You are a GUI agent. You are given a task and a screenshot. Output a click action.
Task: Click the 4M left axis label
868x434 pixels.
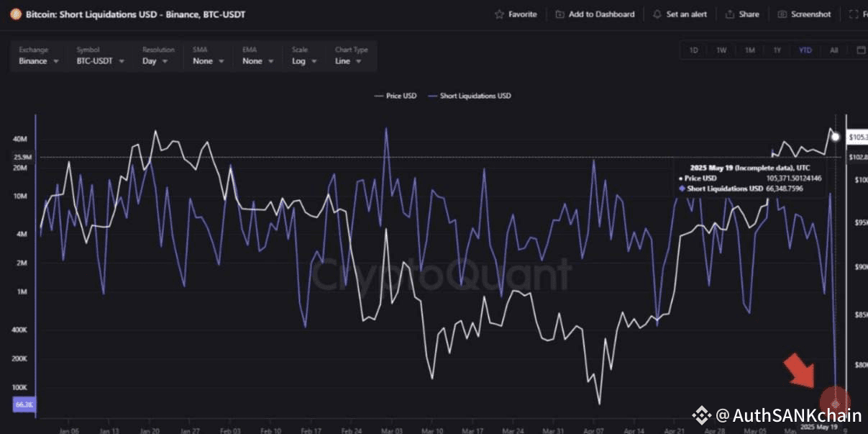[x=22, y=234]
